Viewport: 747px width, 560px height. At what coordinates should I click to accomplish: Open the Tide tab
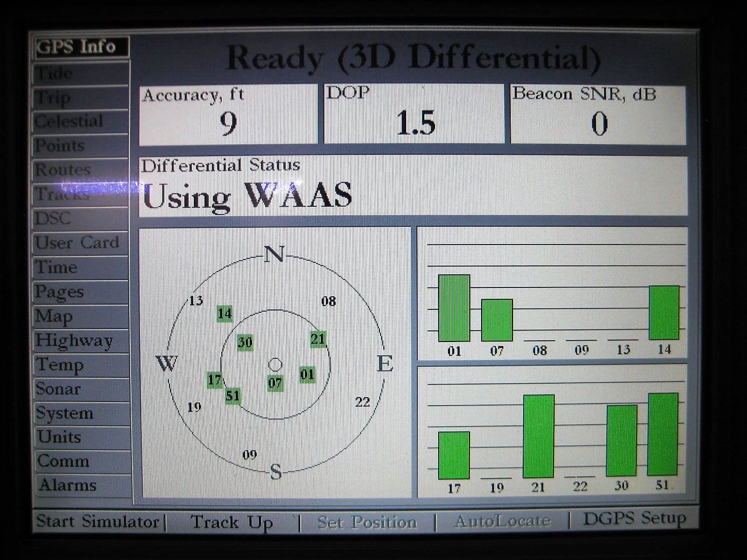point(81,73)
